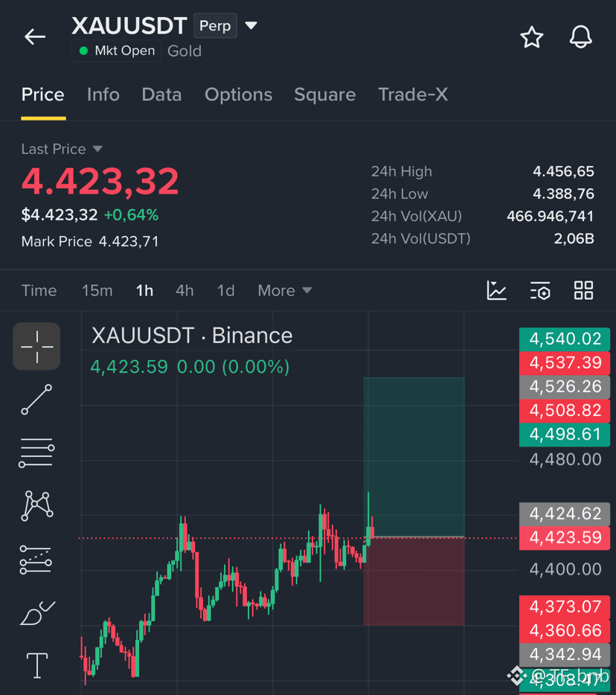Open the four-squares grid layout icon
This screenshot has height=695, width=616.
pos(583,290)
